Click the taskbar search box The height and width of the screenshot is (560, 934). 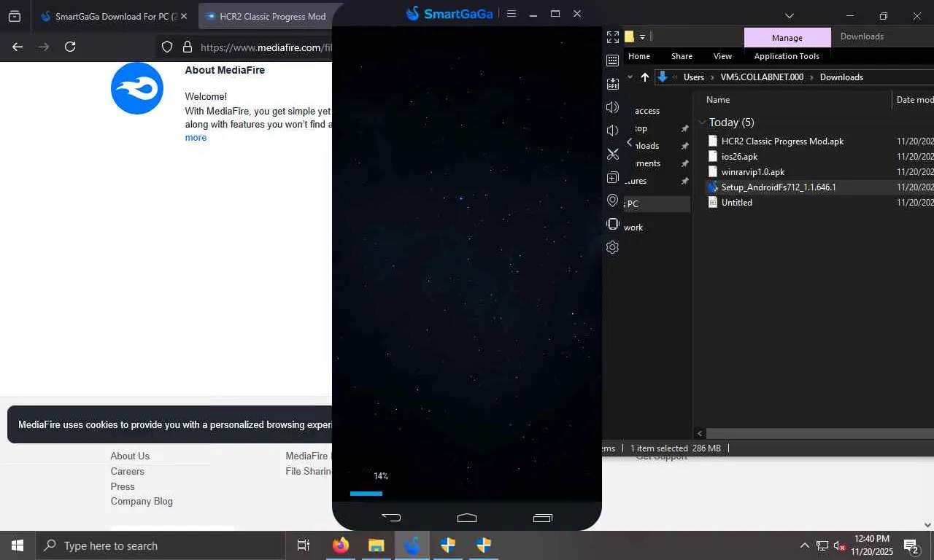[x=160, y=545]
